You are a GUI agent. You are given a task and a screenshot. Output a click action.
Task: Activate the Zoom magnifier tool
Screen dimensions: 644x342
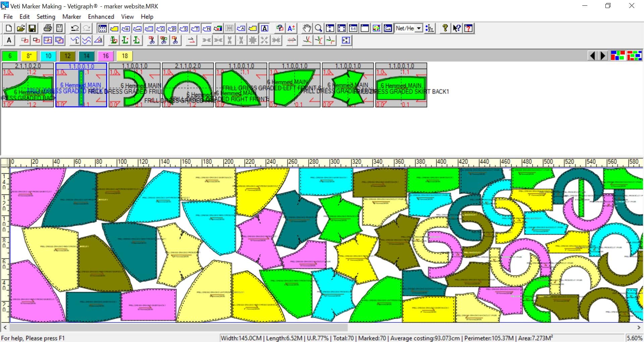click(x=319, y=28)
